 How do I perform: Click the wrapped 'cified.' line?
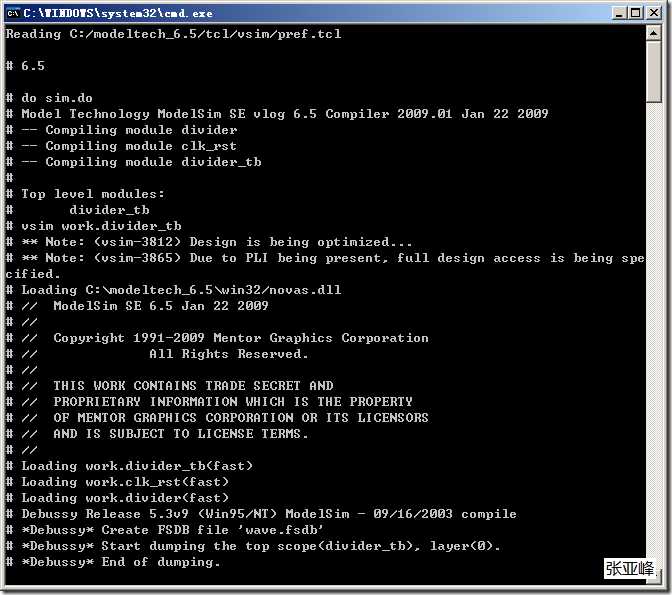tap(33, 274)
